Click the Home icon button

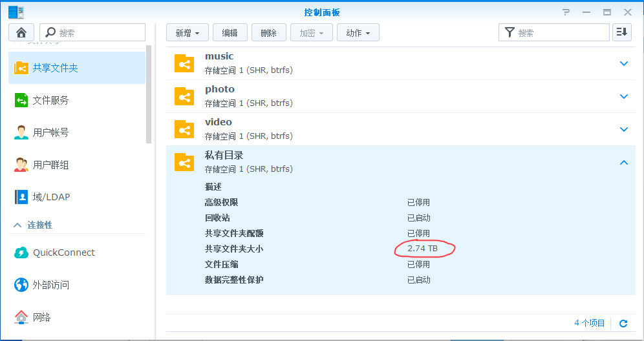(21, 32)
